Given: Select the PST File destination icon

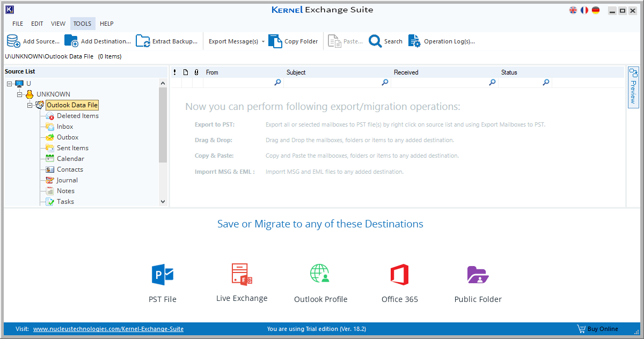Looking at the screenshot, I should click(162, 275).
